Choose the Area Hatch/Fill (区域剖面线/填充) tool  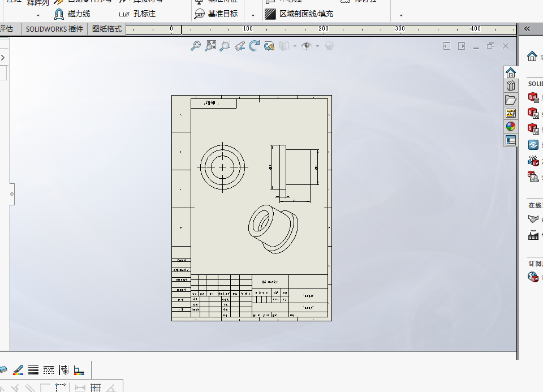click(299, 14)
